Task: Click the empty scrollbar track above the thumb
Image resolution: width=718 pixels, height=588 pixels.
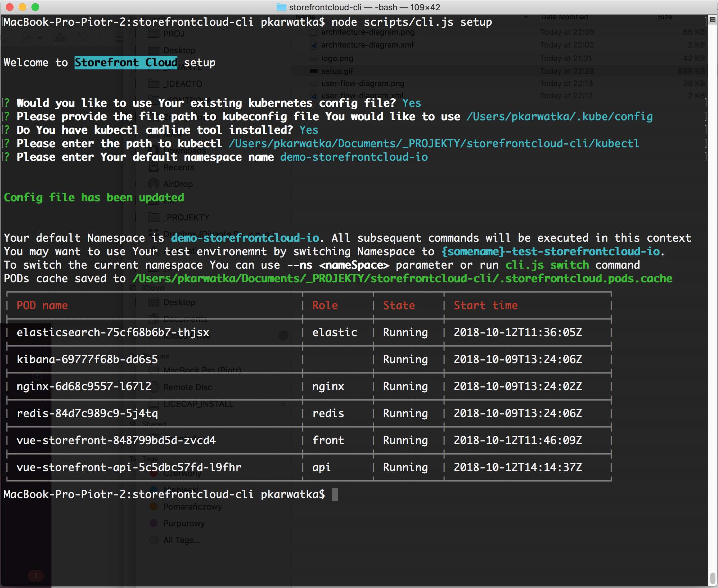Action: tap(713, 305)
